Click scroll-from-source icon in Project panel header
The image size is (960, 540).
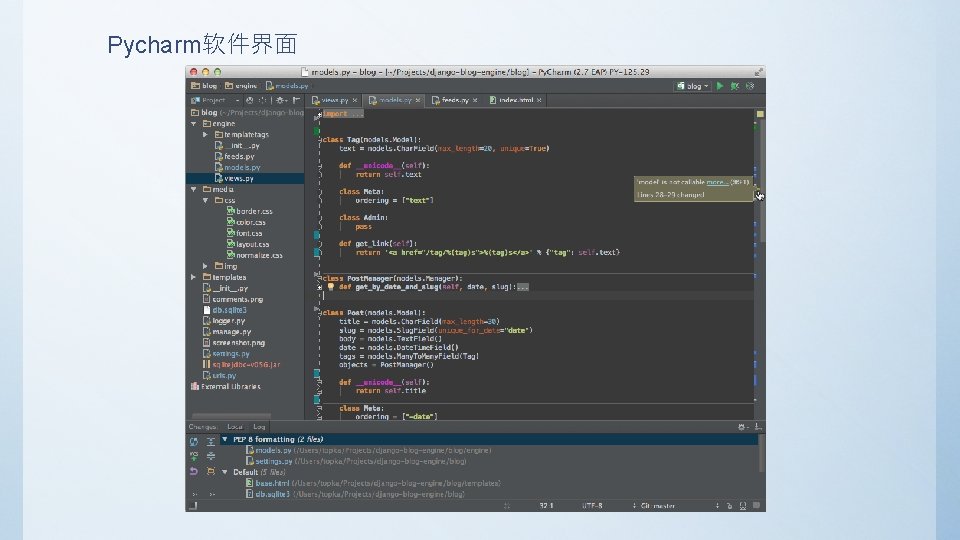pyautogui.click(x=249, y=100)
